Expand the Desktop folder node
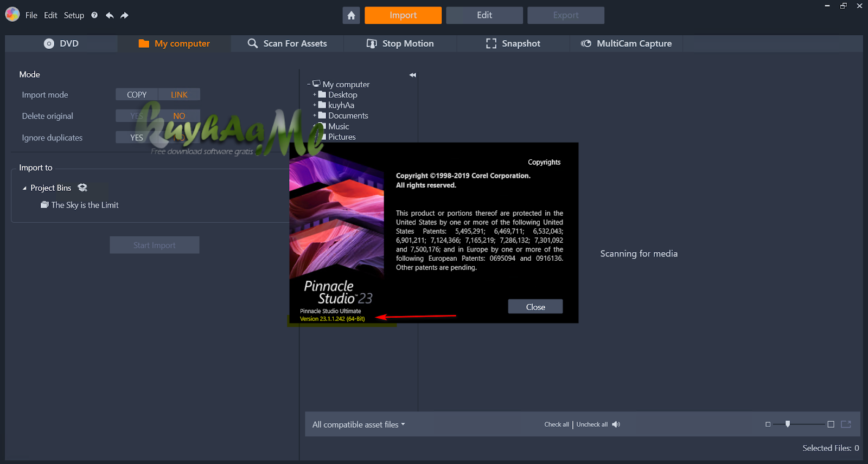868x464 pixels. click(315, 94)
